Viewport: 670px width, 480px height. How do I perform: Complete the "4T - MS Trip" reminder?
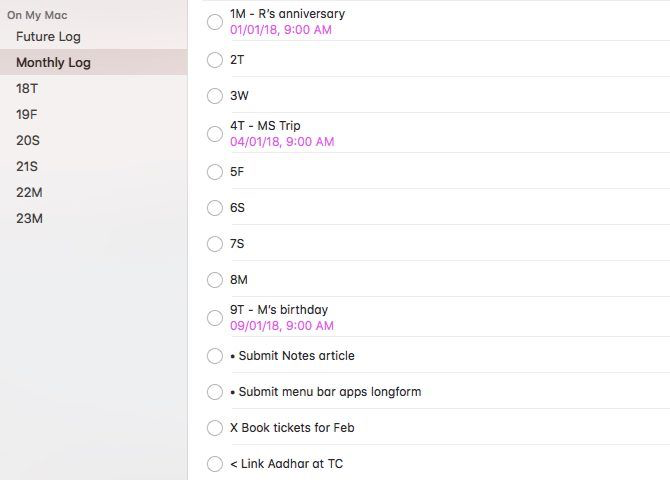[214, 134]
